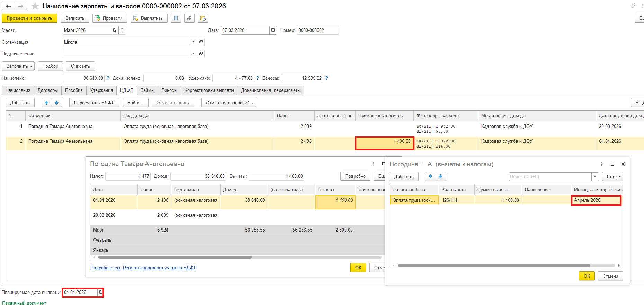Screen dimensions: 644x305
Task: Click the horizontal scrollbar in вычеты window
Action: 494,265
